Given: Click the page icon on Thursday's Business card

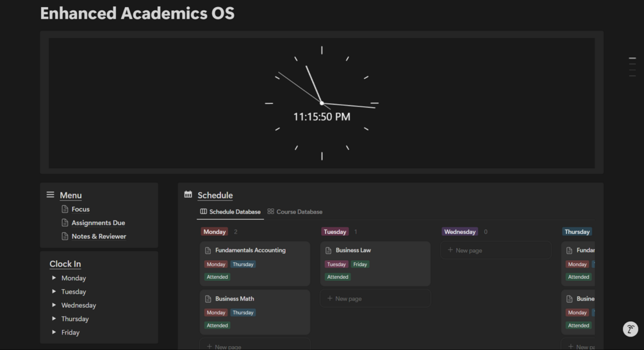Looking at the screenshot, I should coord(569,299).
